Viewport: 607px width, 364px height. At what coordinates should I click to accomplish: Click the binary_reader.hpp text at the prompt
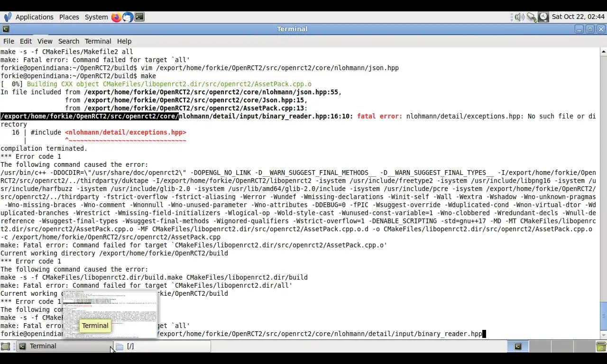[450, 334]
